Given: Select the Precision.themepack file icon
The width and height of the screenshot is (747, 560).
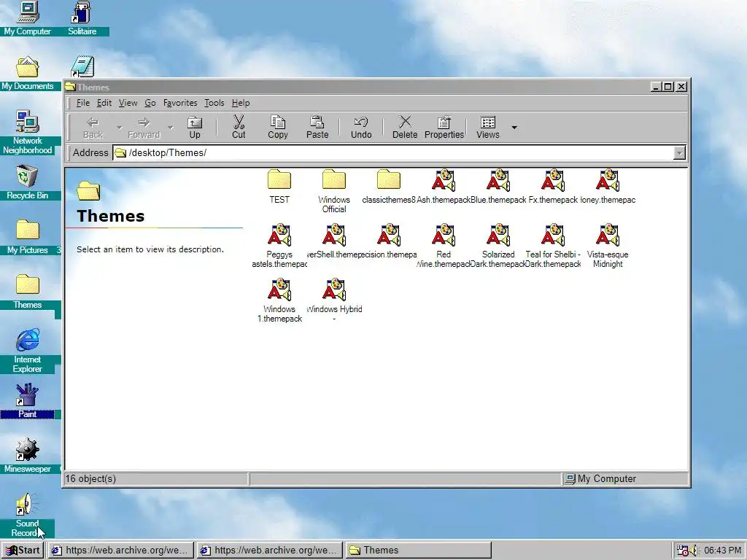Looking at the screenshot, I should point(389,236).
